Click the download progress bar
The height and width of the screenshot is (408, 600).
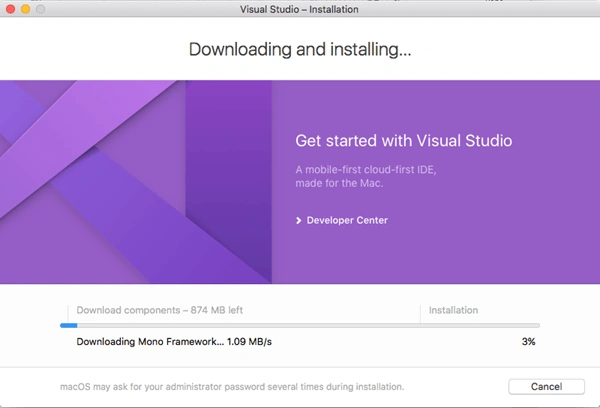(x=300, y=325)
